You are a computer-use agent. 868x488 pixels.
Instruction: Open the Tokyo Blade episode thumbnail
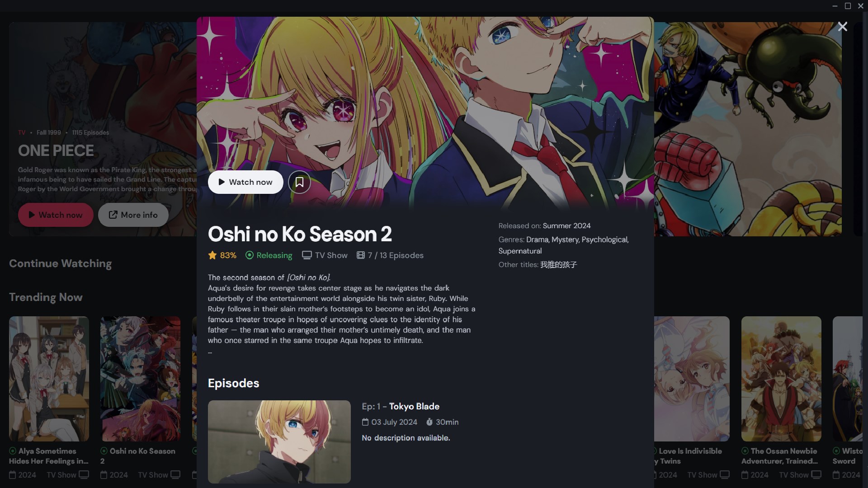click(x=279, y=441)
